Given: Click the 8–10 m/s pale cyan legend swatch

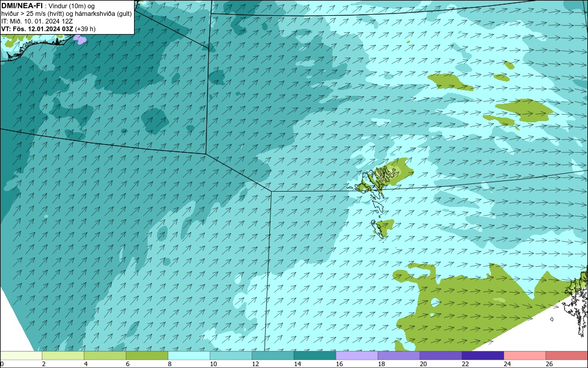Looking at the screenshot, I should pos(189,356).
